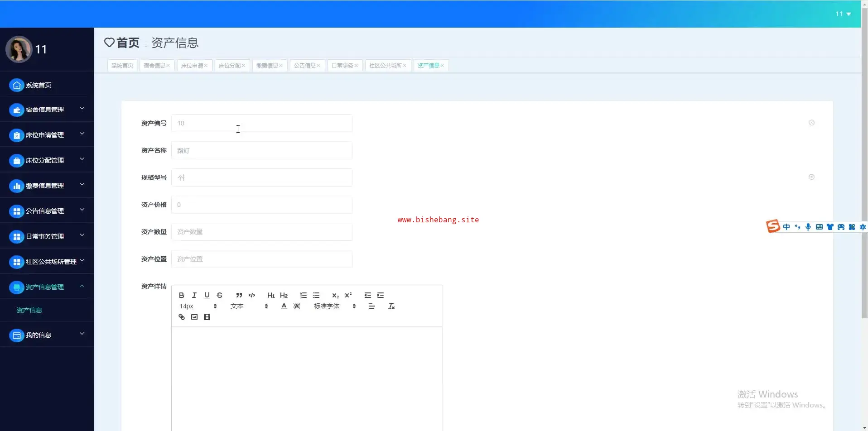Open the user 11 dropdown at top right
The image size is (868, 431).
(843, 14)
